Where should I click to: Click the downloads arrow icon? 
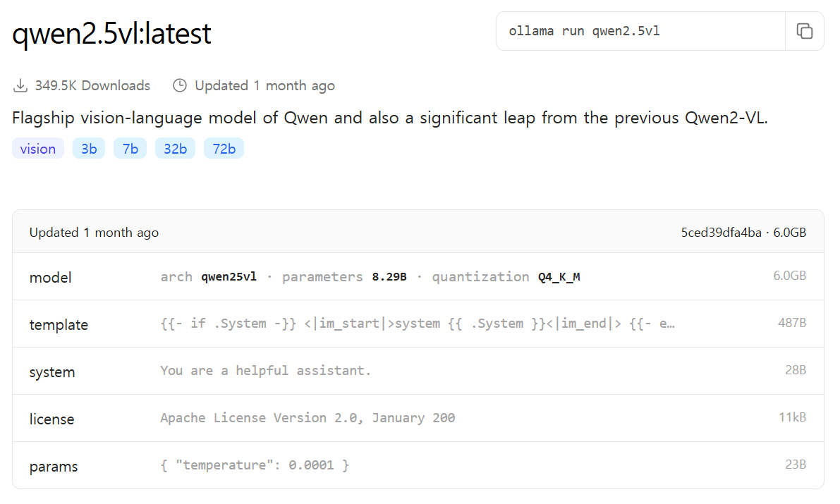(x=20, y=86)
